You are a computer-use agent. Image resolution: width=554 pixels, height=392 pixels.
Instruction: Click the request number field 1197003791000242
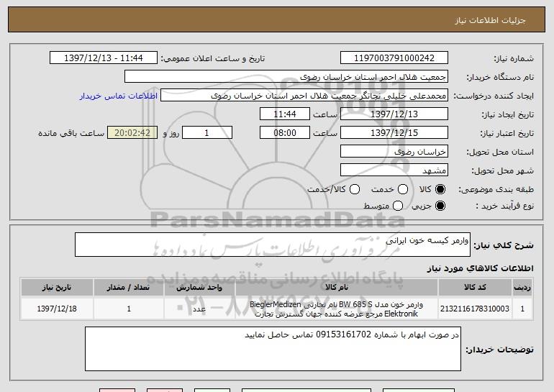(394, 58)
